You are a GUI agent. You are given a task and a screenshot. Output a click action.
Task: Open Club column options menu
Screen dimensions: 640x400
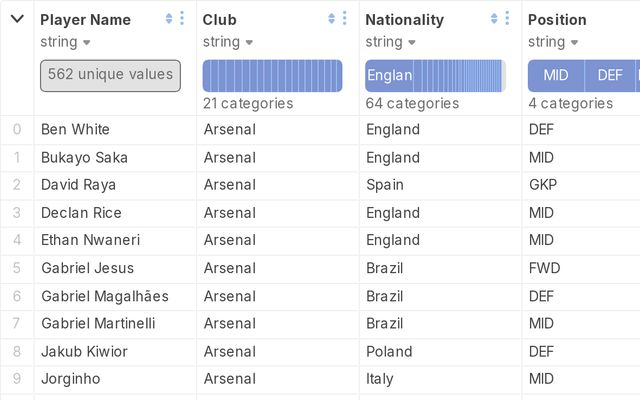344,19
